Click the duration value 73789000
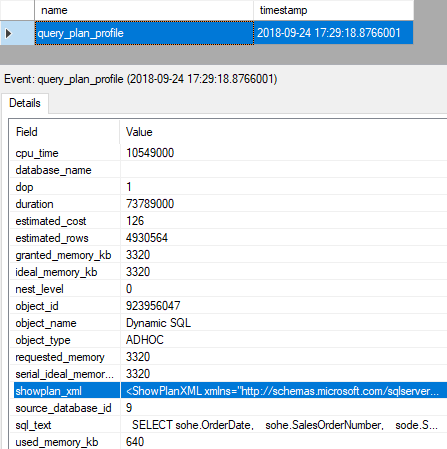Screen dimensions: 447x449 coord(150,204)
